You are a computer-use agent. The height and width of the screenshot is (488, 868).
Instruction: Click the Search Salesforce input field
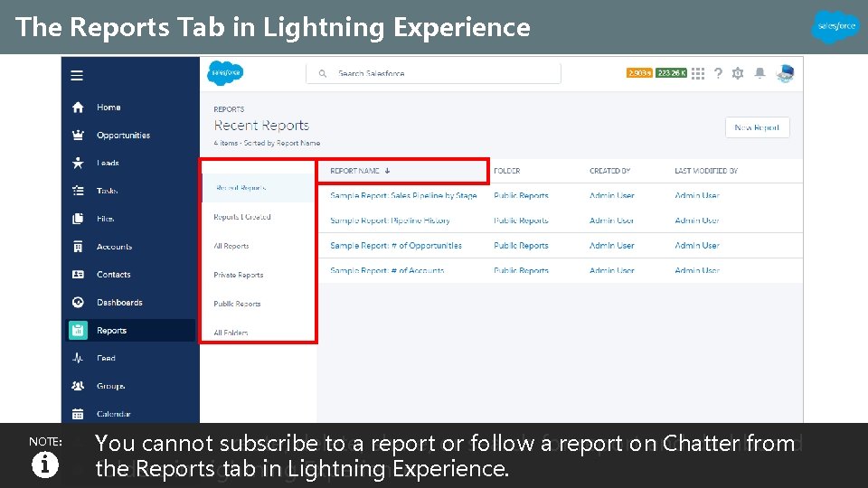tap(433, 73)
